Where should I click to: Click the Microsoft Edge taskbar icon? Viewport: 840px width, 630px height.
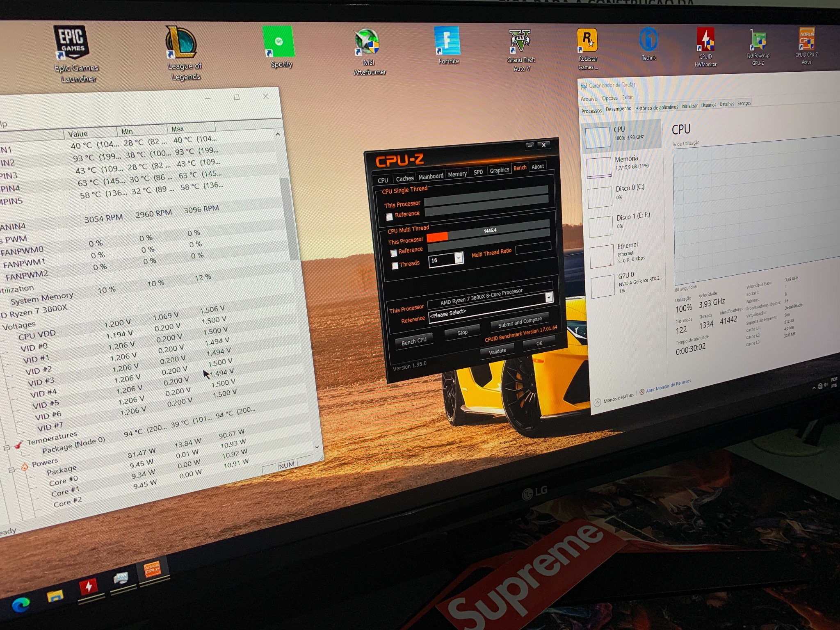(x=21, y=605)
